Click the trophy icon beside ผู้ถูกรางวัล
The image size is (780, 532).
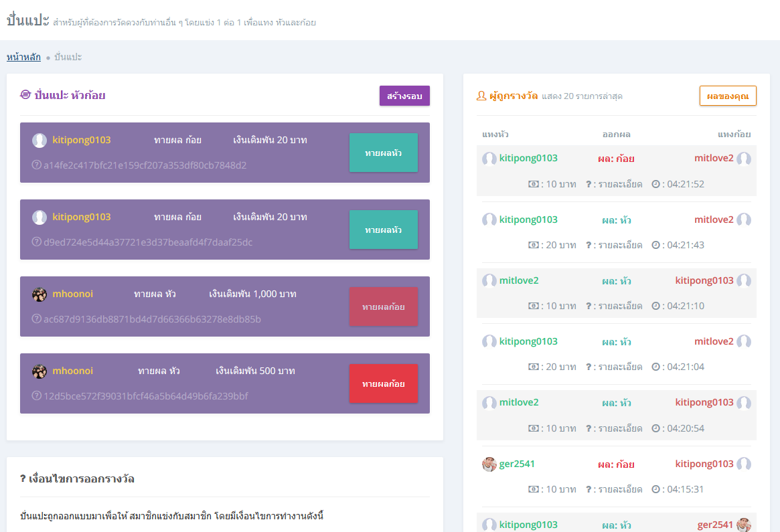coord(481,96)
